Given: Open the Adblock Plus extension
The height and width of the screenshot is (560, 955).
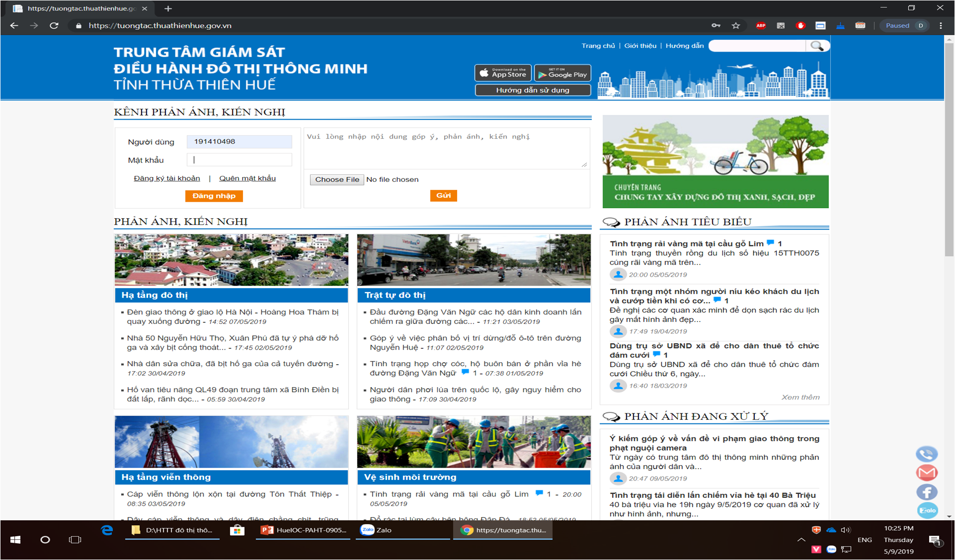Looking at the screenshot, I should tap(761, 25).
